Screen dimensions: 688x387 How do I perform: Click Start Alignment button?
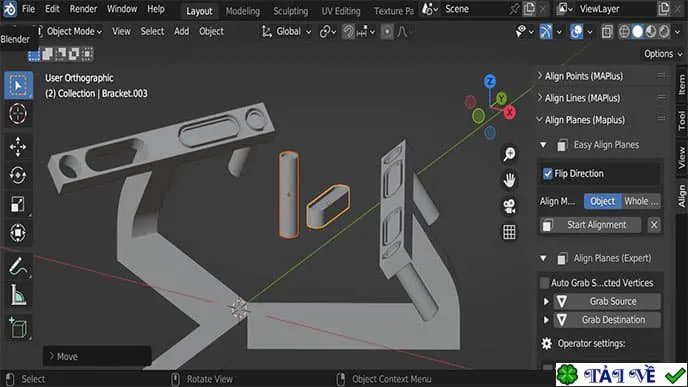[x=590, y=225]
